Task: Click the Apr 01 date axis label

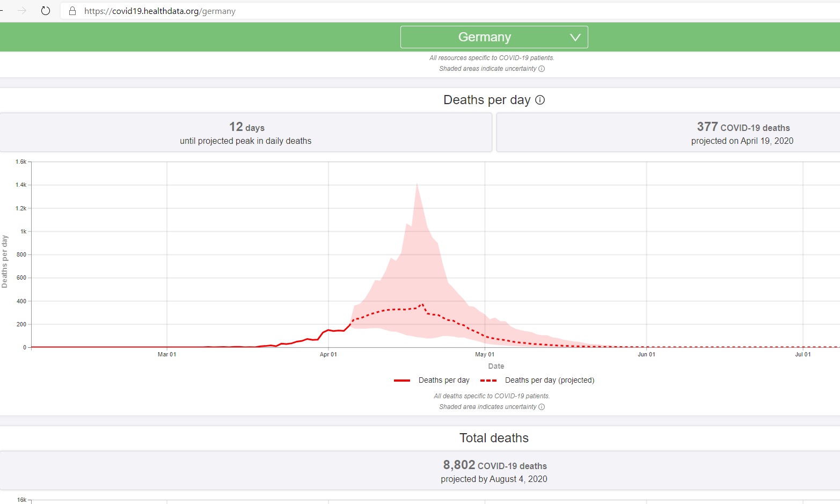Action: 328,354
